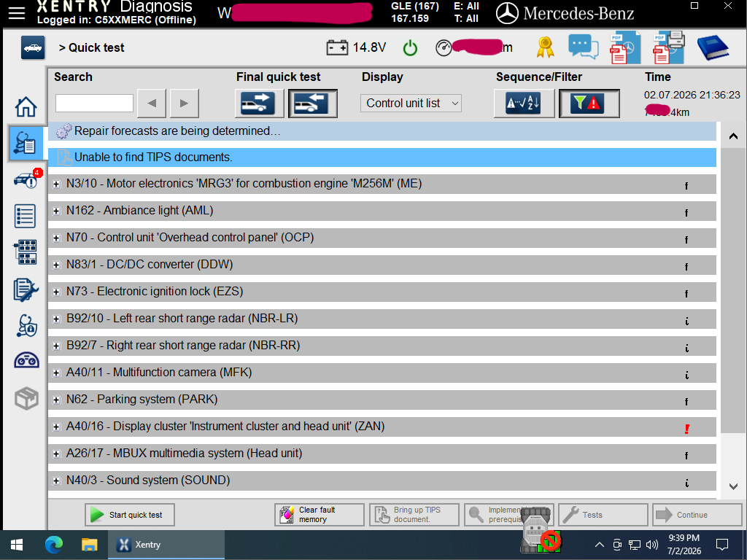This screenshot has width=747, height=560.
Task: Open the home sidebar icon
Action: coord(26,106)
